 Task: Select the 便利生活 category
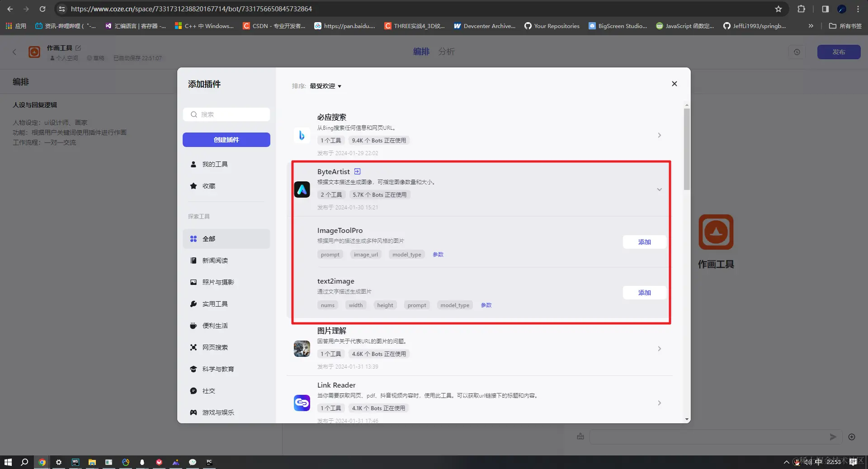click(x=226, y=326)
